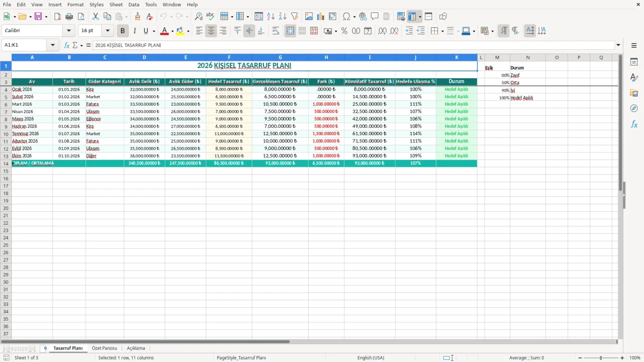Expand the formula bar
The height and width of the screenshot is (362, 644).
click(x=618, y=45)
